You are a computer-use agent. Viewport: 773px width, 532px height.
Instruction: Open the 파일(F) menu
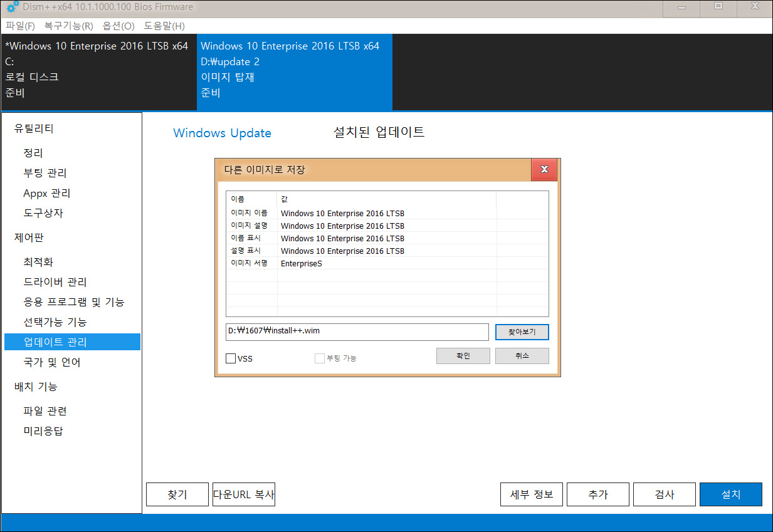[x=20, y=26]
